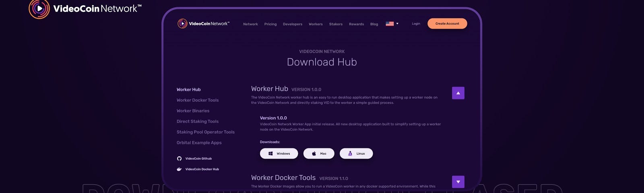
Task: Click the VideoCoin Network logo in the navbar
Action: tap(204, 24)
